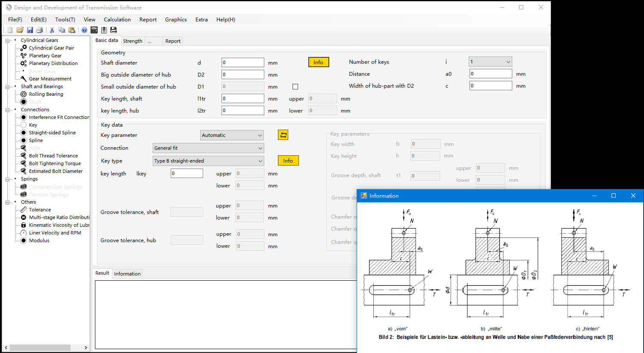This screenshot has width=644, height=353.
Task: Run calculation with the calculator icon
Action: click(x=94, y=30)
